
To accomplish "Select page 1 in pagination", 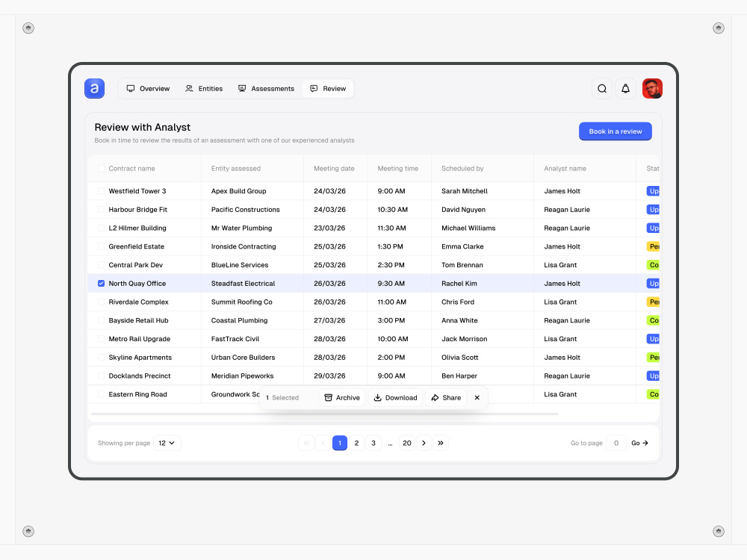I will click(x=340, y=443).
